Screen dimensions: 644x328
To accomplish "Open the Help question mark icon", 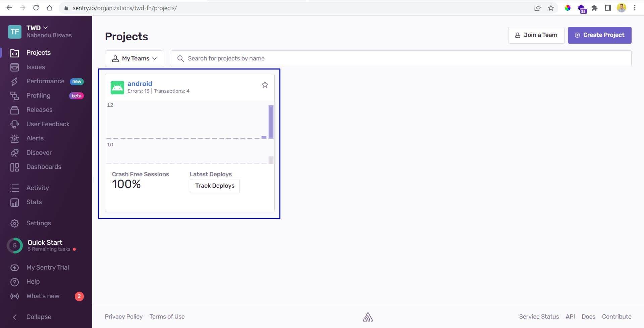I will 14,282.
